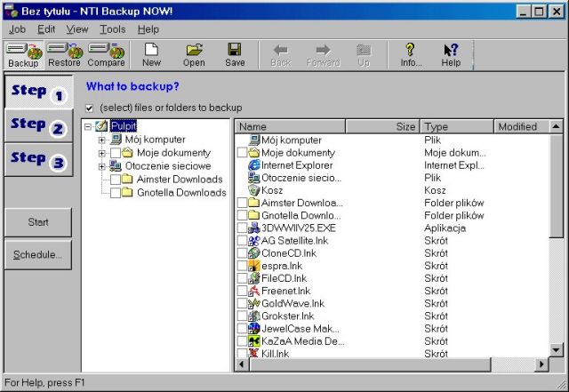This screenshot has width=569, height=392.
Task: Click the Back arrow toolbar icon
Action: (281, 55)
